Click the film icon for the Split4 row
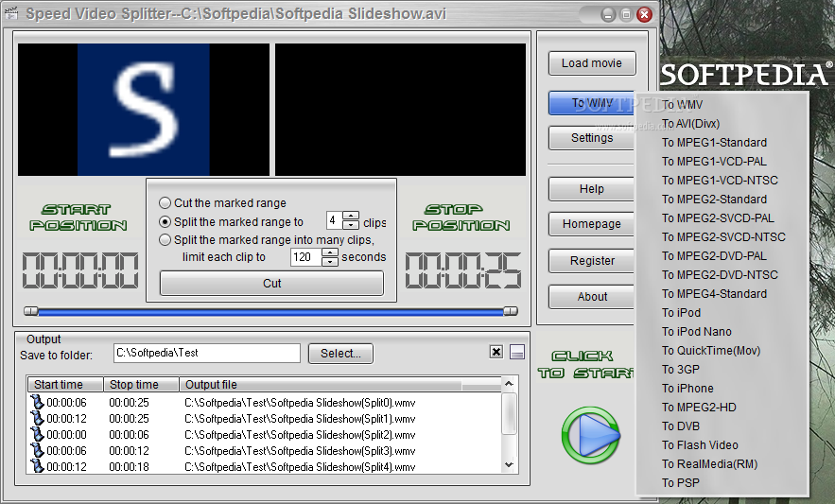Screen dimensions: 835x504 click(37, 466)
